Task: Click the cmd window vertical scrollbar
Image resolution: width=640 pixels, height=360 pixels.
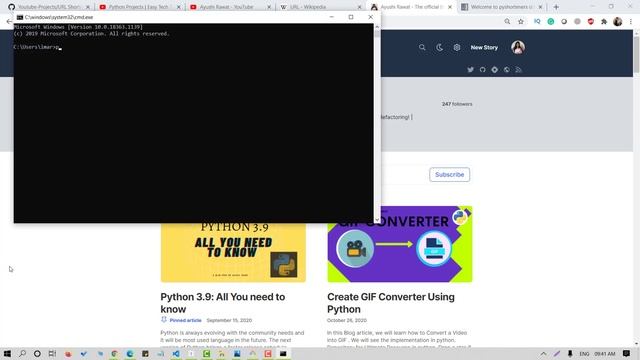Action: pos(377,123)
